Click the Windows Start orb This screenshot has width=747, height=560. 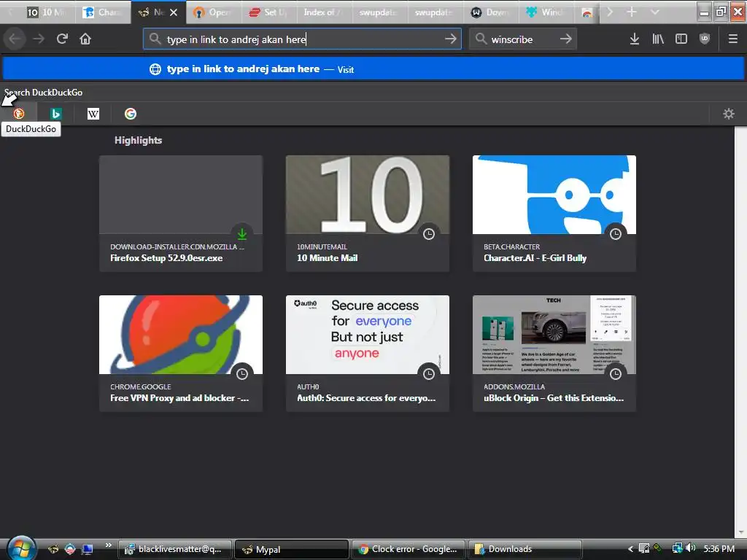click(21, 548)
